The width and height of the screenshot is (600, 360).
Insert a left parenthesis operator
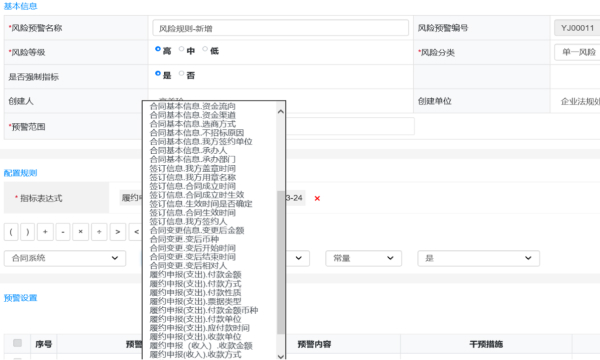tap(11, 232)
